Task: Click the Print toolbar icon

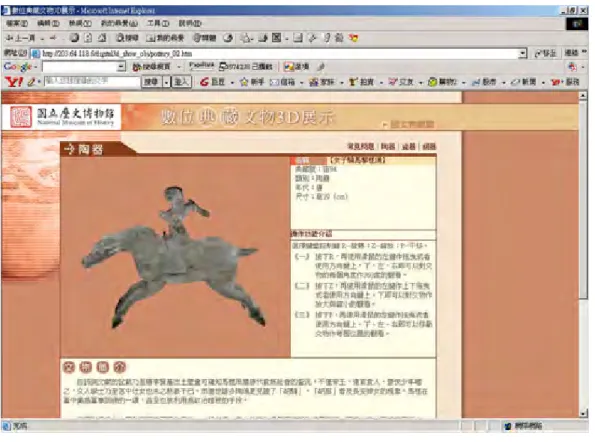Action: point(263,38)
